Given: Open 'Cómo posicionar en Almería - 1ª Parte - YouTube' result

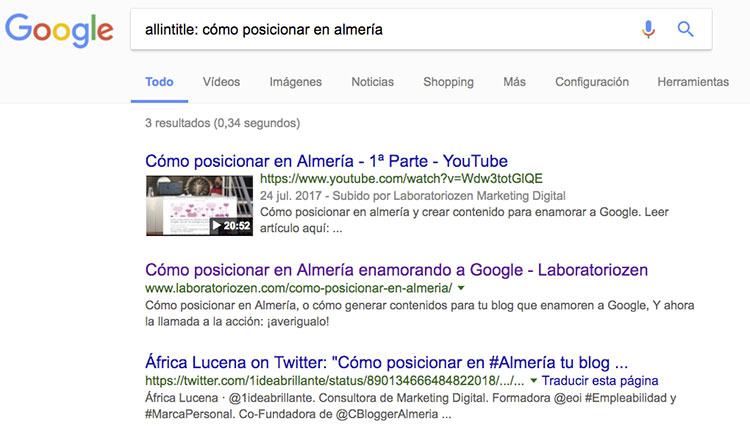Looking at the screenshot, I should (326, 161).
